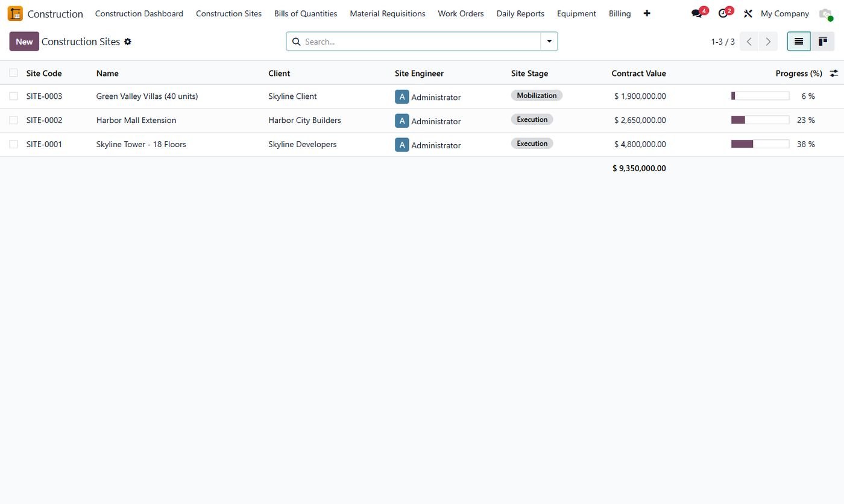Click the Mobilization stage badge
This screenshot has height=504, width=844.
537,95
